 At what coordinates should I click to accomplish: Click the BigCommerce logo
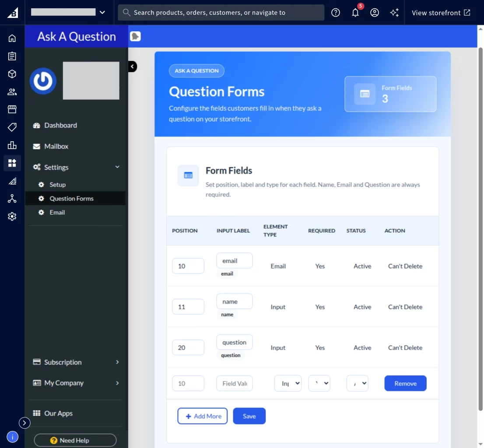coord(12,12)
